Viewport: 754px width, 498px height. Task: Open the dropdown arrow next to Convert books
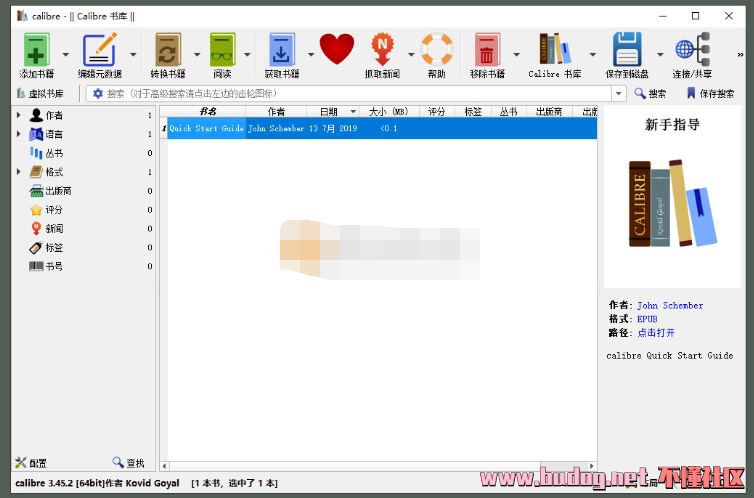[197, 54]
